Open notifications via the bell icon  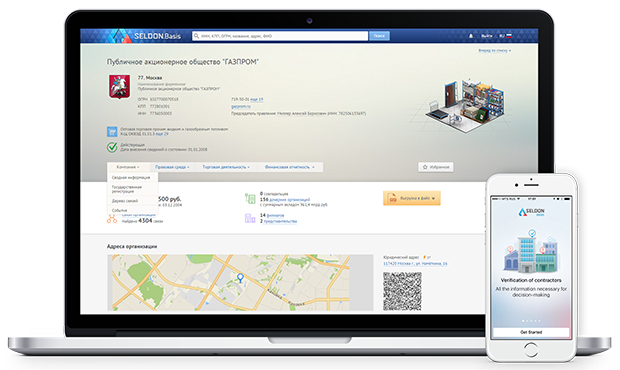click(x=471, y=36)
